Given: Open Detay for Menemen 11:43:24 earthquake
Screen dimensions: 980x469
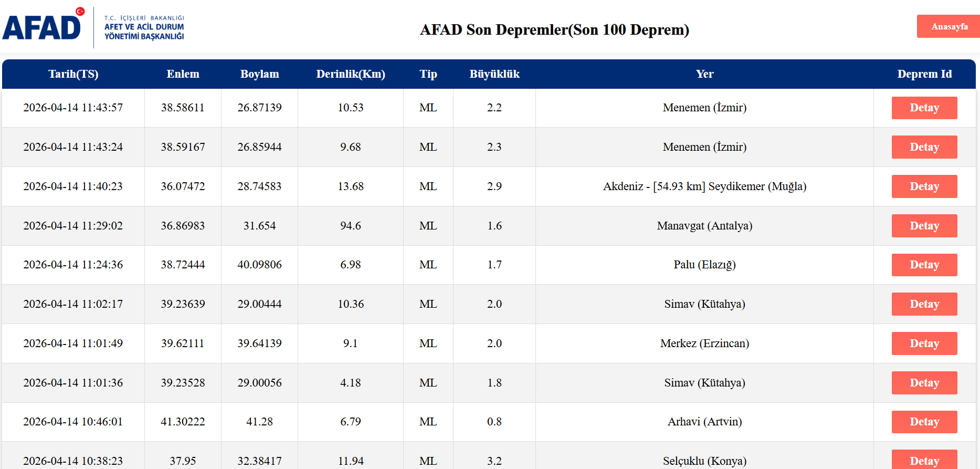Looking at the screenshot, I should pos(924,147).
